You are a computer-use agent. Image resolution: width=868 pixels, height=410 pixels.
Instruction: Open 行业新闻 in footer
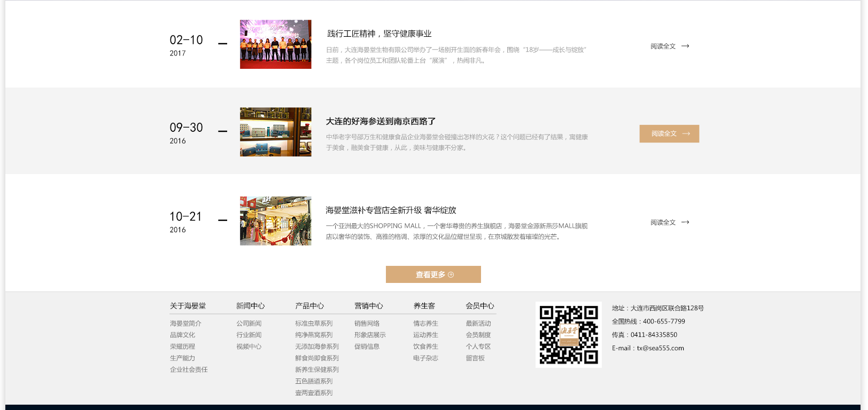coord(249,335)
